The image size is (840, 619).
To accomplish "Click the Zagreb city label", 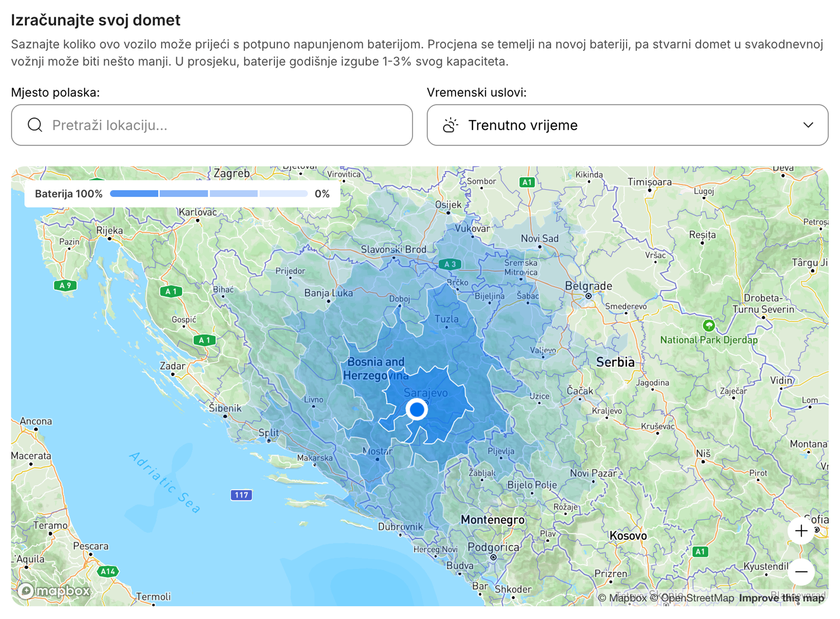I will pyautogui.click(x=232, y=173).
